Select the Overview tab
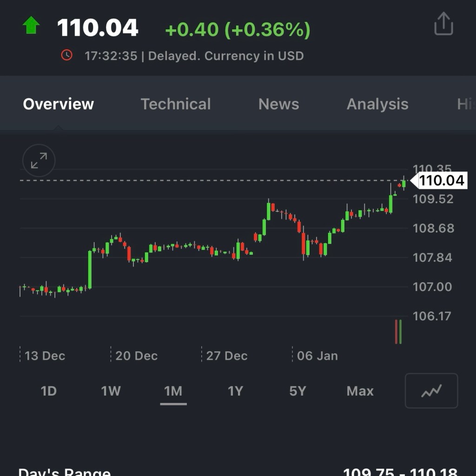 point(59,104)
